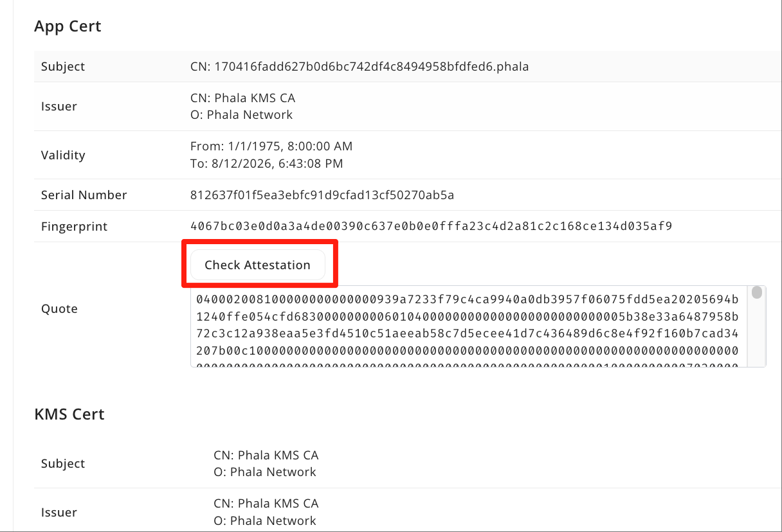This screenshot has height=532, width=782.
Task: Click the Issuer label in App Cert
Action: [x=59, y=106]
